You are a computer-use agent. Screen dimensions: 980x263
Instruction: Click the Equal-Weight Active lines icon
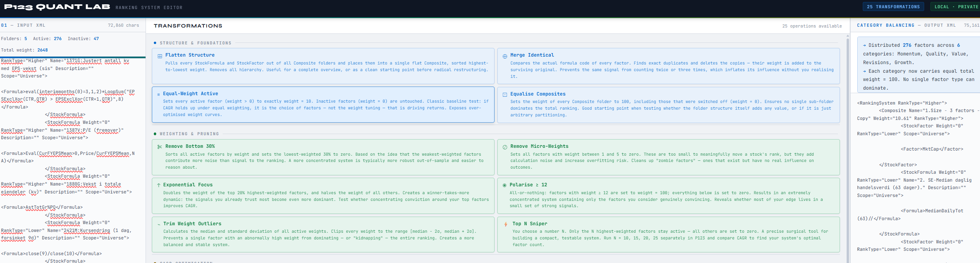159,94
